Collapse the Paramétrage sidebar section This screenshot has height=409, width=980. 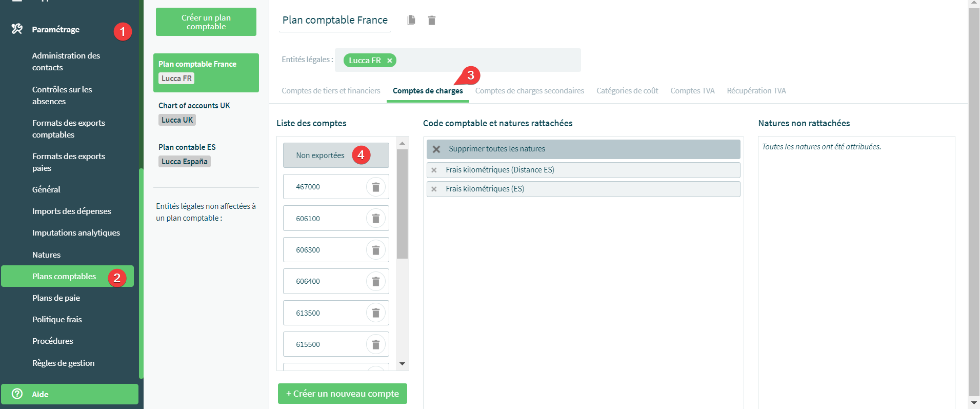[x=55, y=30]
